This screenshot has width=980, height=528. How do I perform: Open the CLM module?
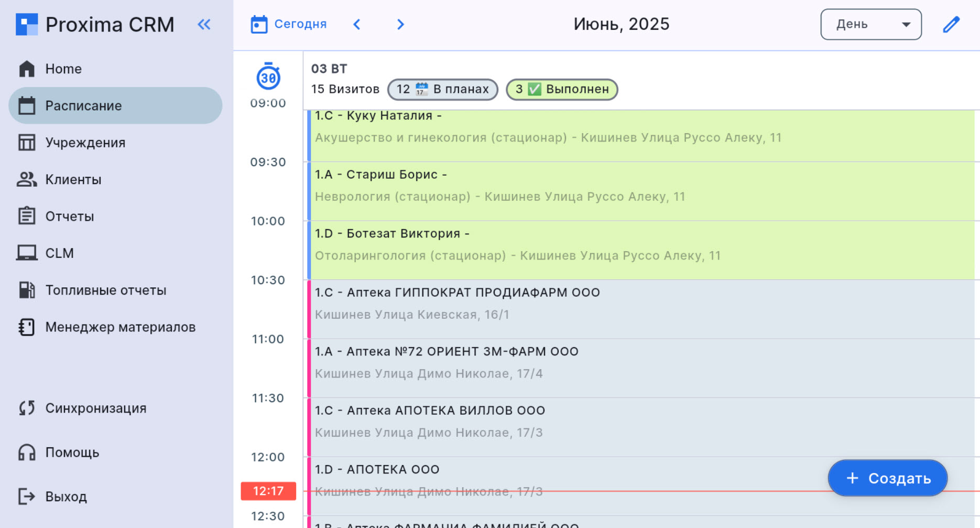[59, 253]
